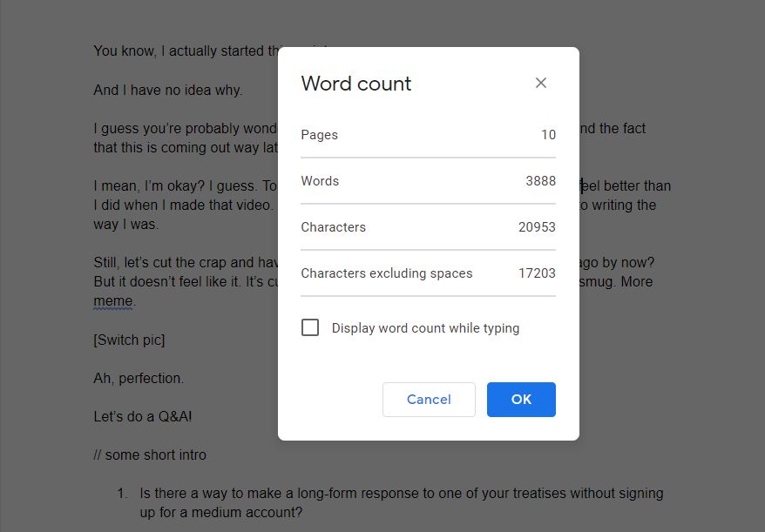Click the "Display word count while typing" label
The width and height of the screenshot is (765, 532).
click(x=425, y=328)
